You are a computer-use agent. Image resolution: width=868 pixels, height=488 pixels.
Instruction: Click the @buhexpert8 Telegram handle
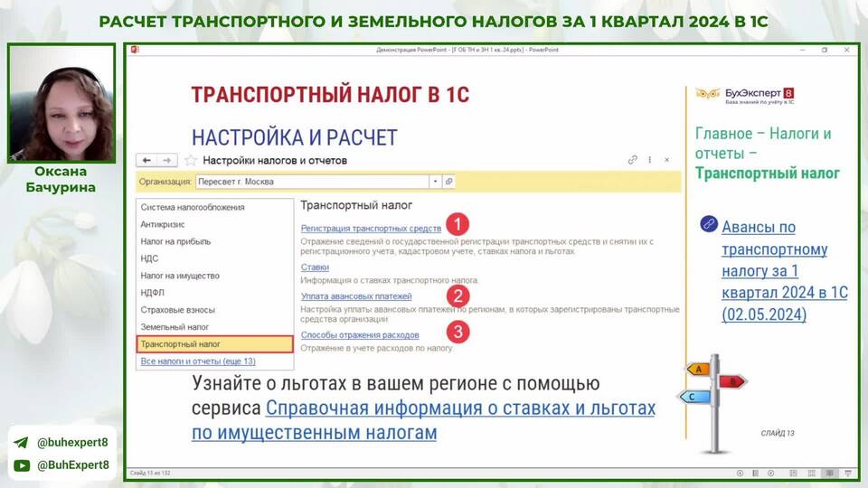click(72, 443)
